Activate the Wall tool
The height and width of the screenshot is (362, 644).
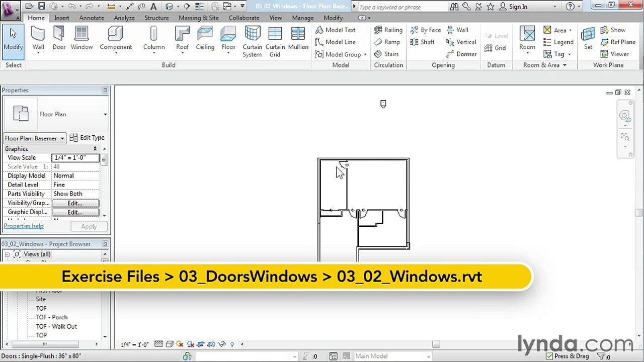click(38, 39)
